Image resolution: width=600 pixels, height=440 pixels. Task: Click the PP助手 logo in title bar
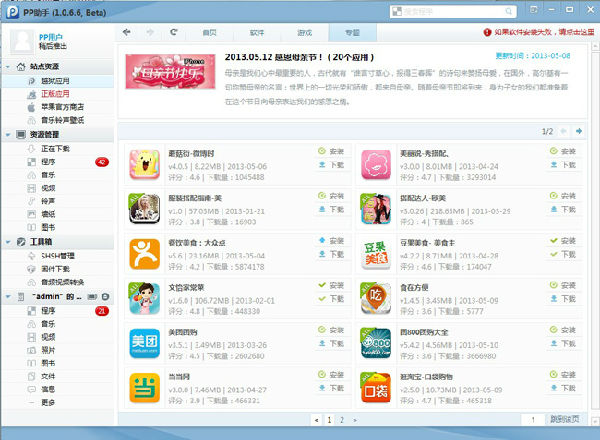[x=12, y=12]
